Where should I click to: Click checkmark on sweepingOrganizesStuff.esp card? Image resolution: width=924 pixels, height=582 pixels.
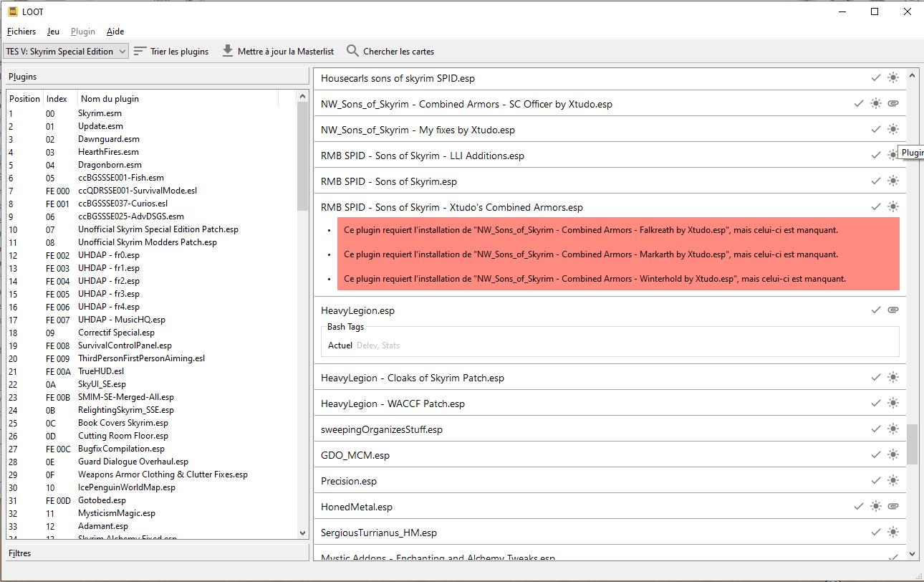(x=875, y=429)
